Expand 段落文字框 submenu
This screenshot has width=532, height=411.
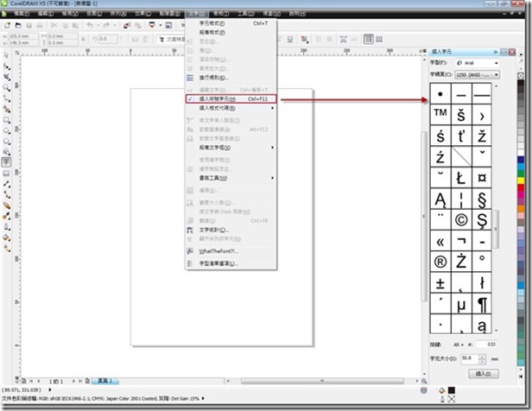click(x=231, y=148)
